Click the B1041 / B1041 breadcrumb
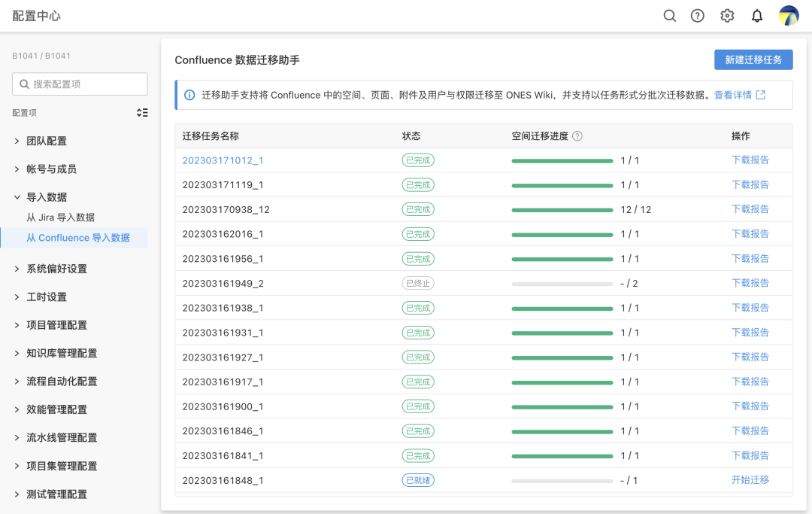812x514 pixels. pos(41,56)
